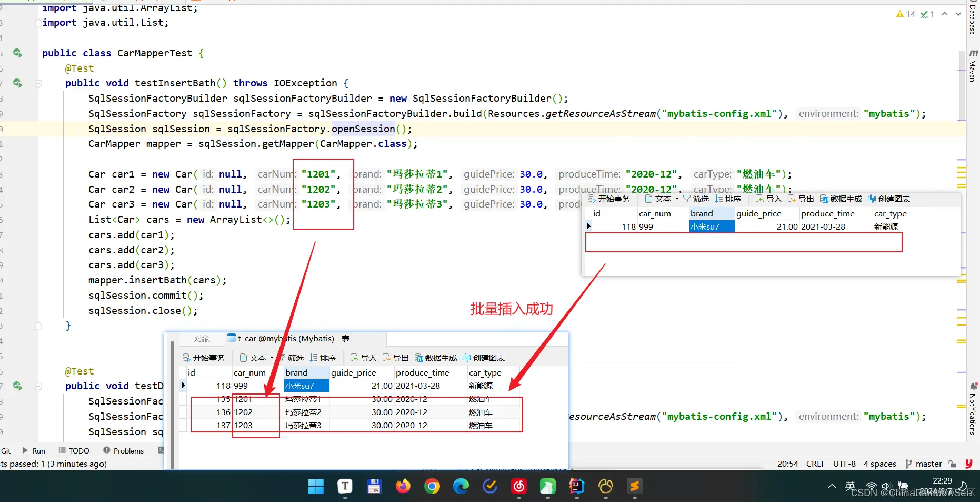
Task: Click car_type column header in upper-right table
Action: pos(898,214)
